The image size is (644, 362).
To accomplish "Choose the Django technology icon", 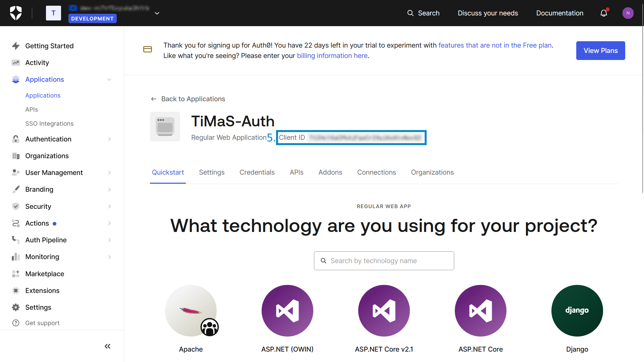I will [x=577, y=311].
